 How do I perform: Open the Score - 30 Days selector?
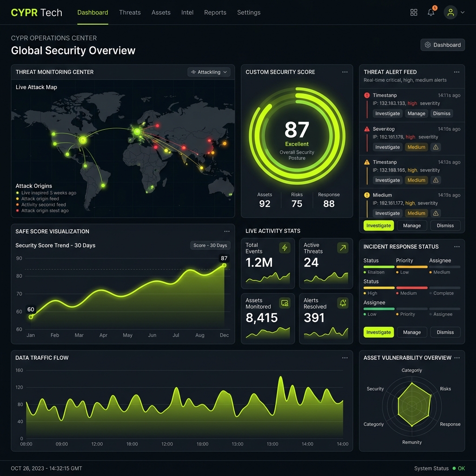coord(210,245)
